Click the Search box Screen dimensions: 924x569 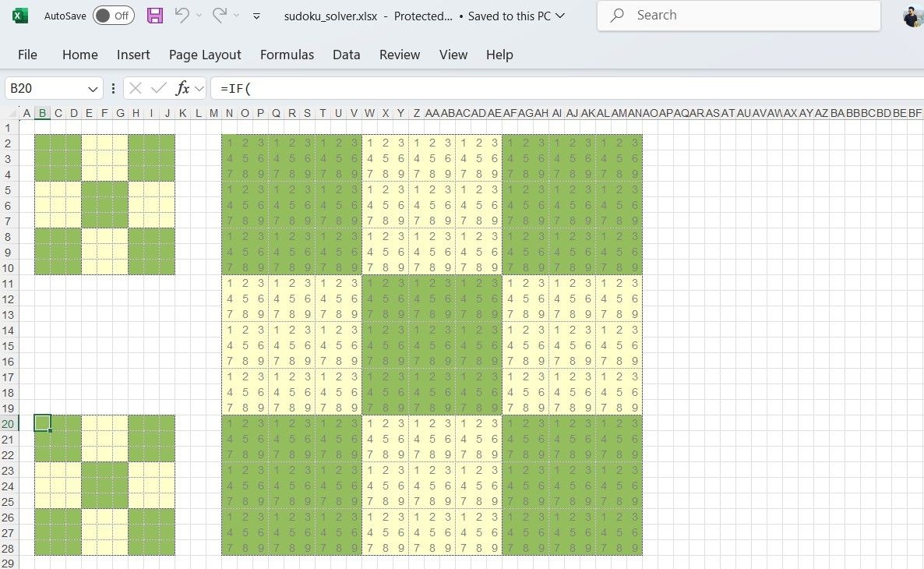point(739,16)
